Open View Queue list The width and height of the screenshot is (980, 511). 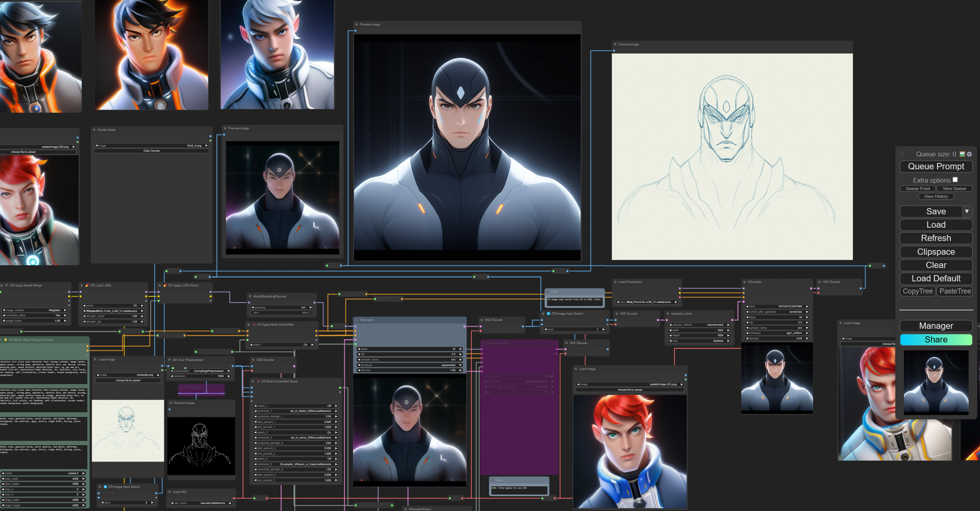coord(954,189)
